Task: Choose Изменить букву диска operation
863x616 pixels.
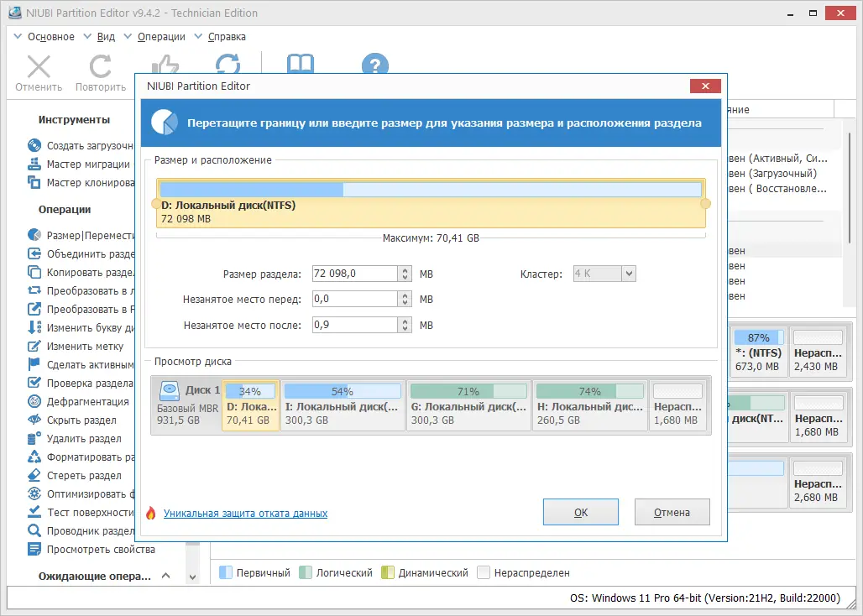Action: 81,328
